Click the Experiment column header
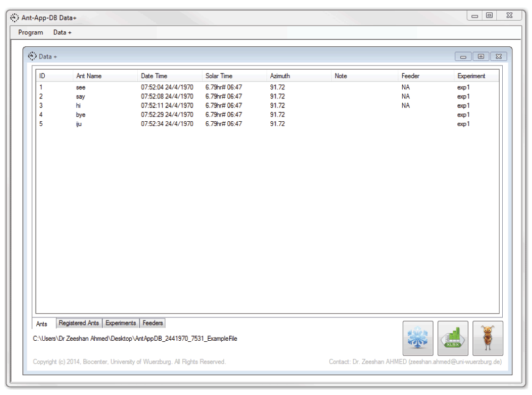Screen dimensions: 532x395 476,76
